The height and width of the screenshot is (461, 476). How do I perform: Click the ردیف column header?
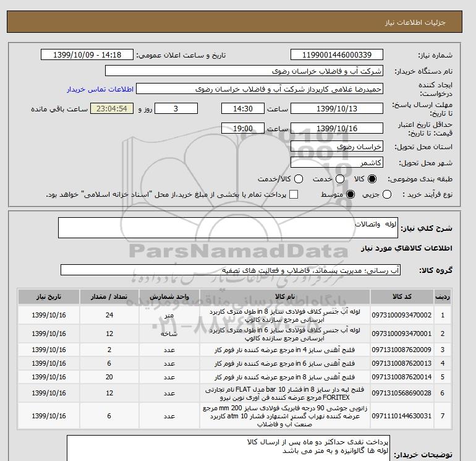click(x=442, y=296)
